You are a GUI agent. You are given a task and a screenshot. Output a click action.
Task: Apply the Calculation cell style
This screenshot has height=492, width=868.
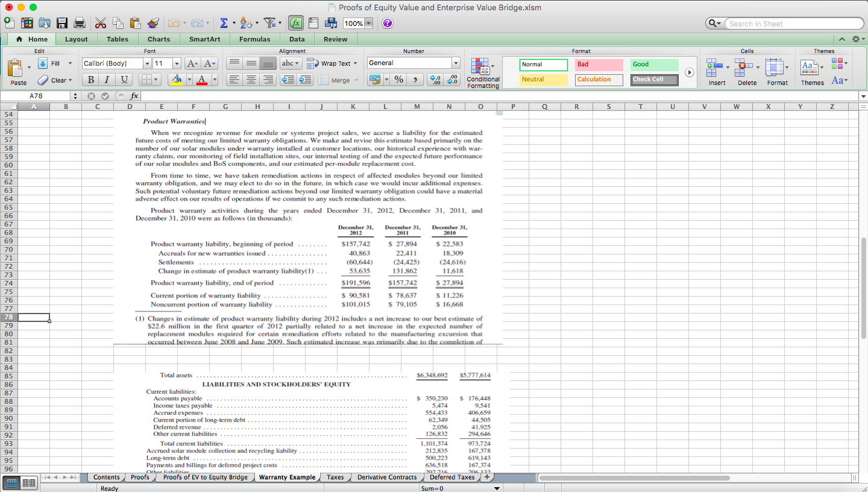pos(599,80)
